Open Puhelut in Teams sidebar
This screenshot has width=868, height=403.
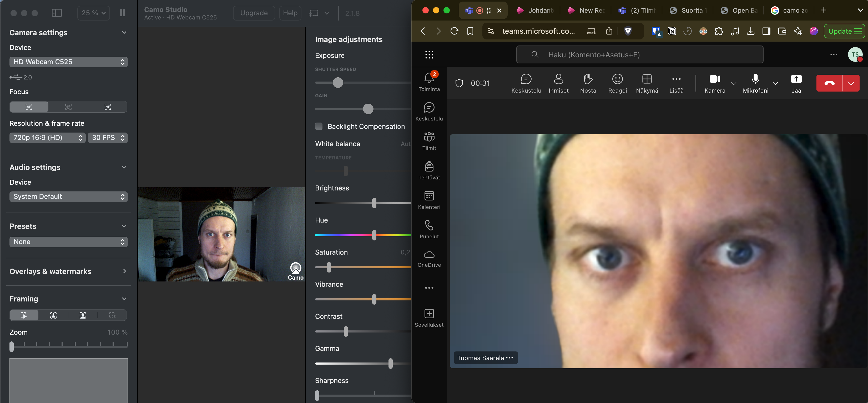pos(429,229)
